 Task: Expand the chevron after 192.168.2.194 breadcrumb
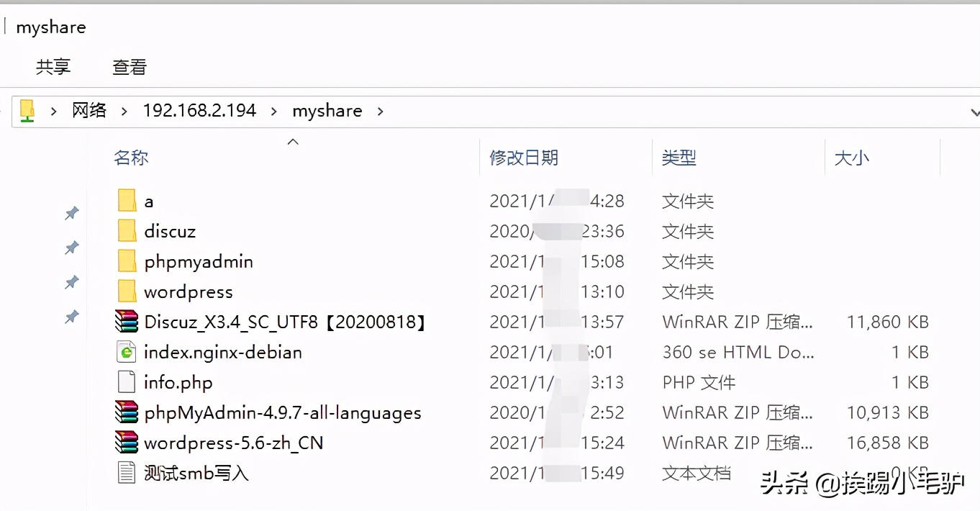point(274,111)
